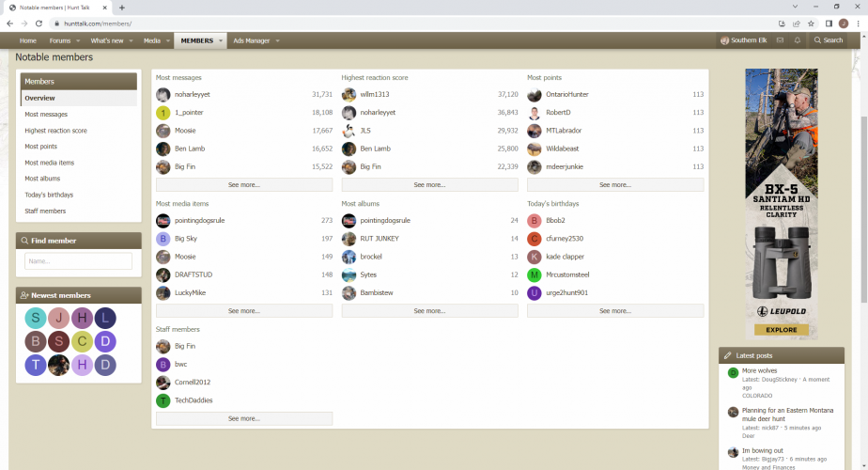Expand the What's new dropdown arrow

tap(132, 41)
